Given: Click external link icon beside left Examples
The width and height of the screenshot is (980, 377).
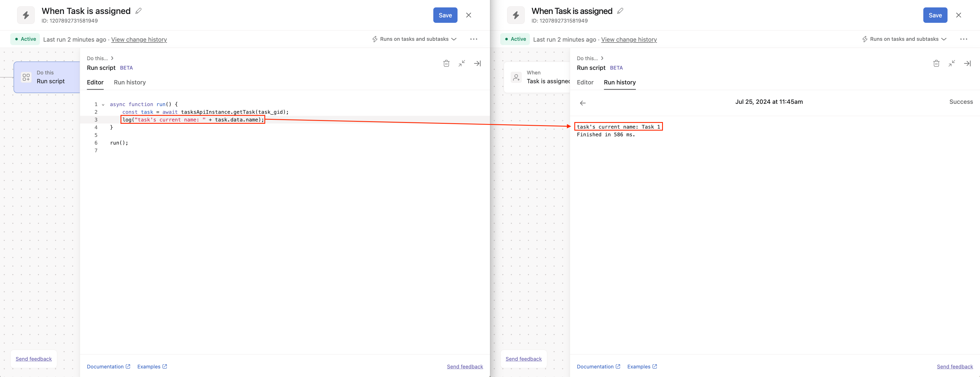Looking at the screenshot, I should (165, 366).
